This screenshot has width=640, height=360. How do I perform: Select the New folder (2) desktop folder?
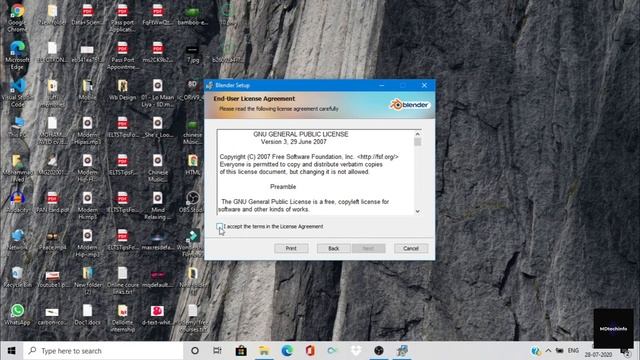tap(87, 280)
